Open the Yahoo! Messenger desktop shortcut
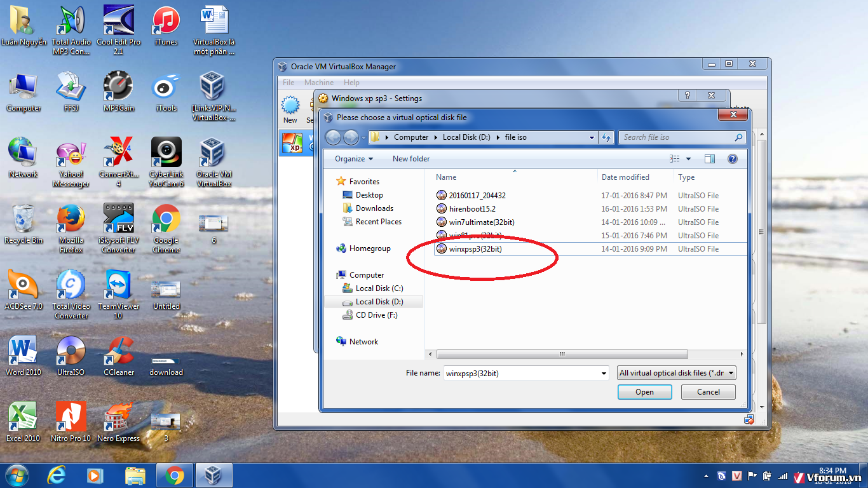This screenshot has width=868, height=488. click(x=71, y=163)
